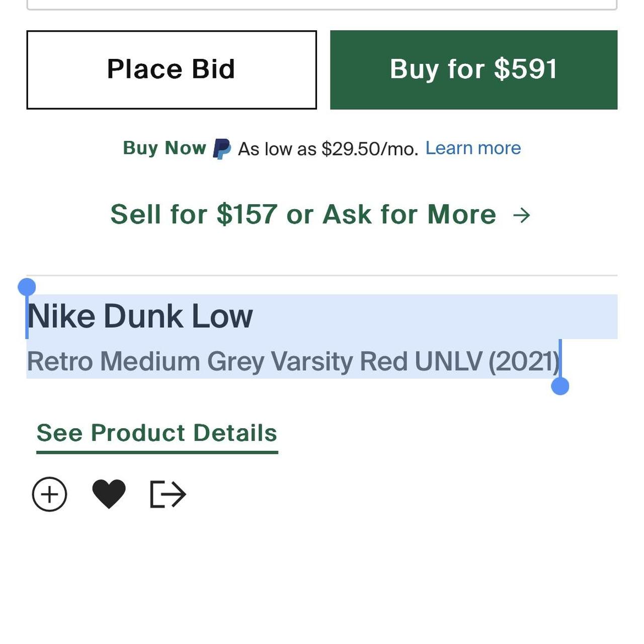Viewport: 644px width, 644px height.
Task: Click the (2021) year in subtitle
Action: (x=524, y=361)
